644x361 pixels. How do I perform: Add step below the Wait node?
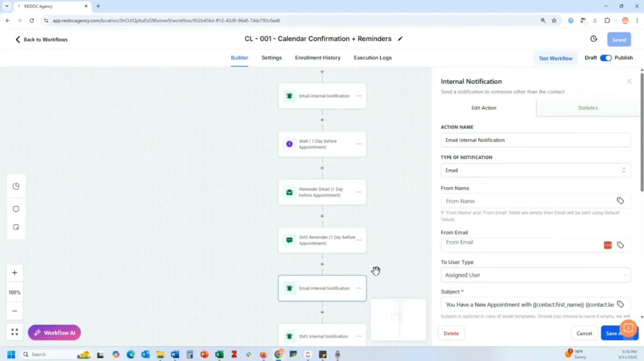(322, 168)
